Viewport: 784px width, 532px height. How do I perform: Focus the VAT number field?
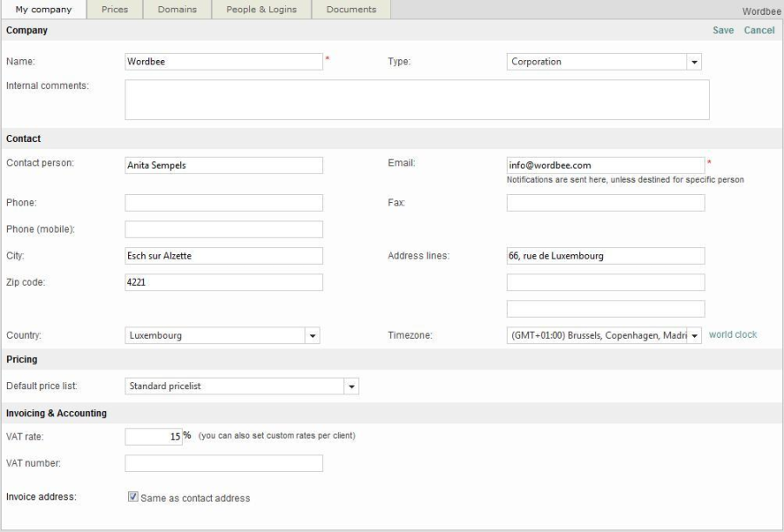click(x=224, y=463)
